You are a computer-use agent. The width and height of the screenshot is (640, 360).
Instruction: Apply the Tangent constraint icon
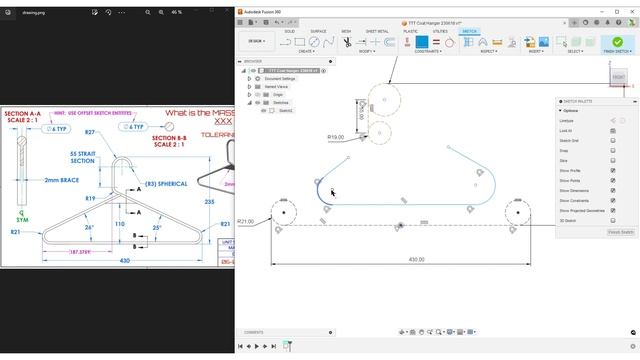[x=449, y=42]
